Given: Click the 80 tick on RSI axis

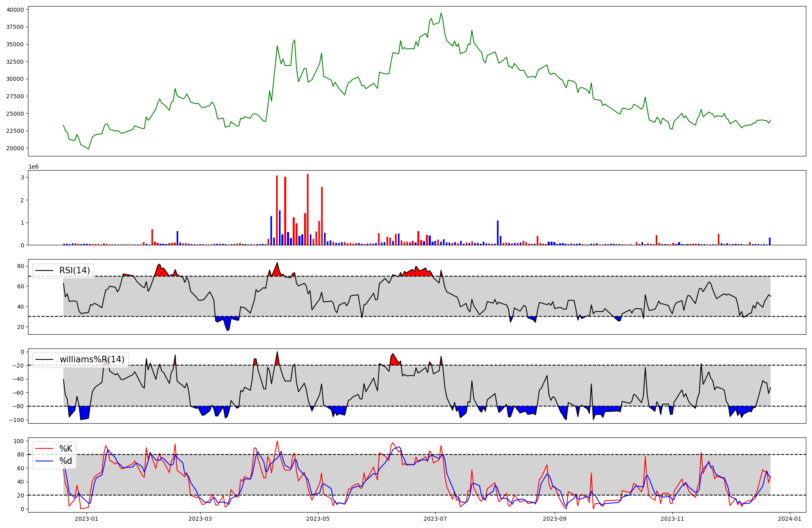Looking at the screenshot, I should click(20, 266).
